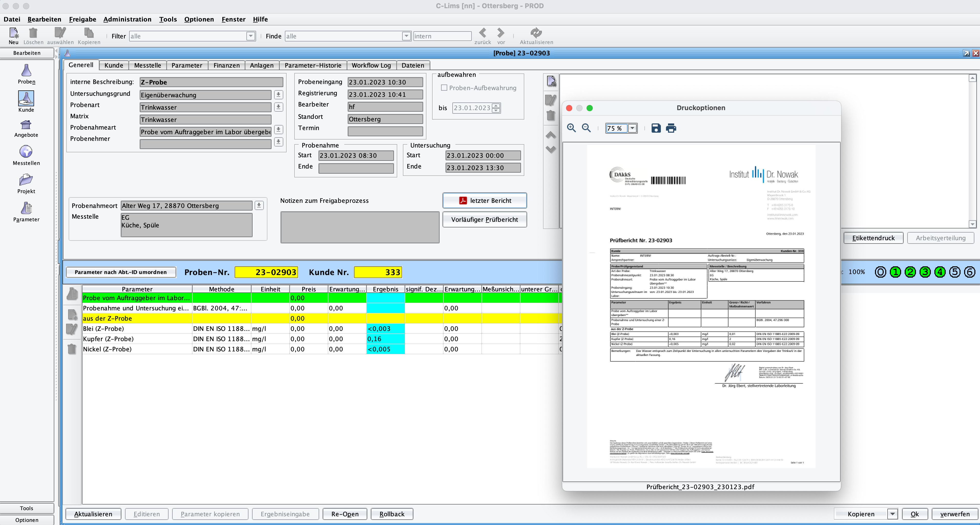Click the intern search input field
This screenshot has height=525, width=980.
[x=442, y=36]
